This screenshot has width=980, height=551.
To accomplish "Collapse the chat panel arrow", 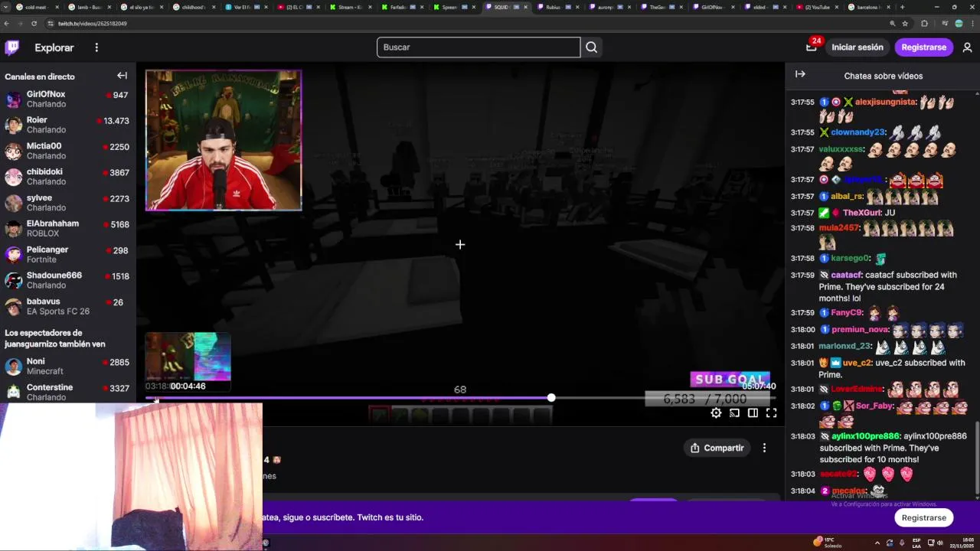I will (x=800, y=74).
